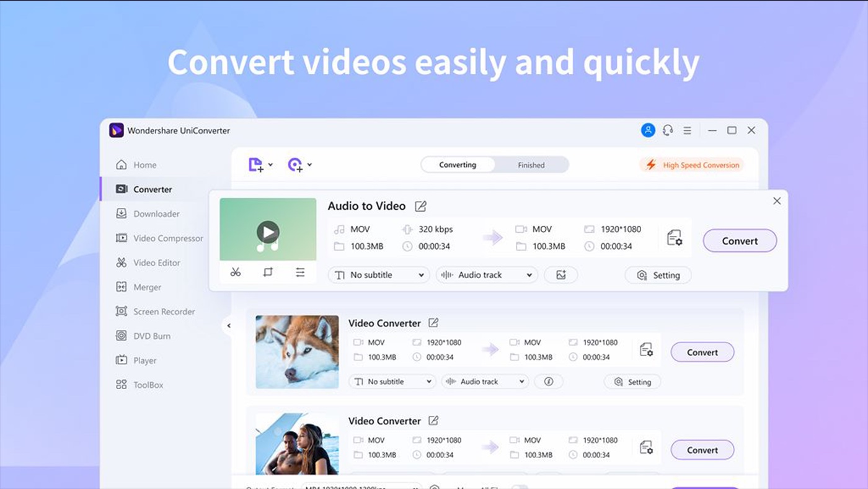Click the add image icon button

(561, 275)
